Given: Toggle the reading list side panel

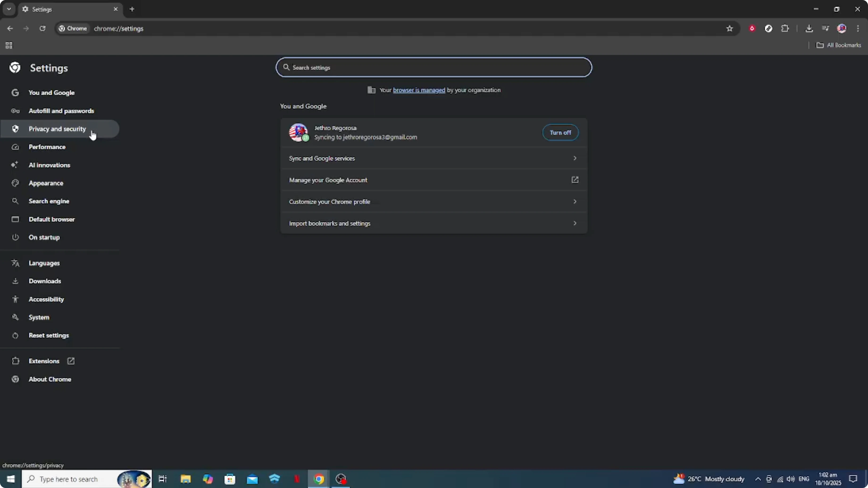Looking at the screenshot, I should tap(825, 29).
